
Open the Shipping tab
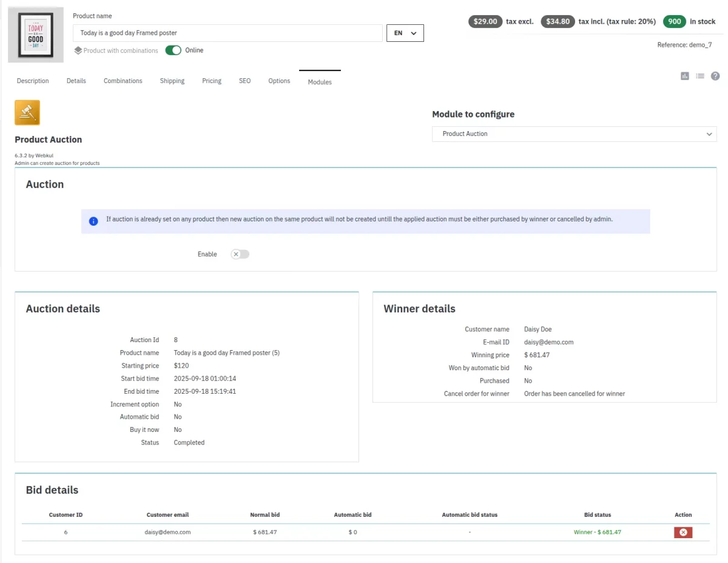coord(172,81)
